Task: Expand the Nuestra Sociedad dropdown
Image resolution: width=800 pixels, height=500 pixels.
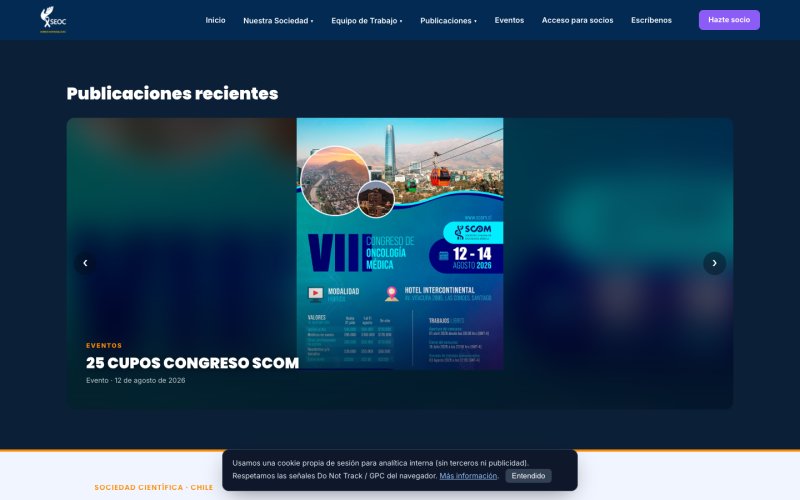Action: pos(278,20)
